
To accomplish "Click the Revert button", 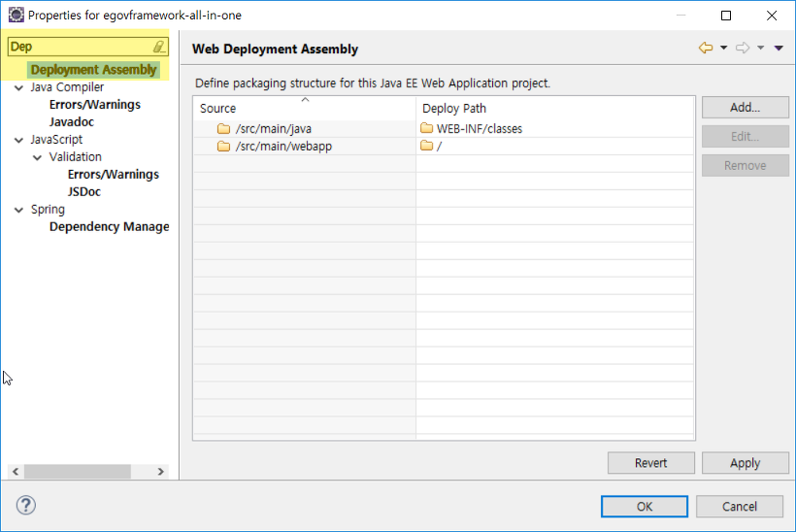I will tap(650, 463).
